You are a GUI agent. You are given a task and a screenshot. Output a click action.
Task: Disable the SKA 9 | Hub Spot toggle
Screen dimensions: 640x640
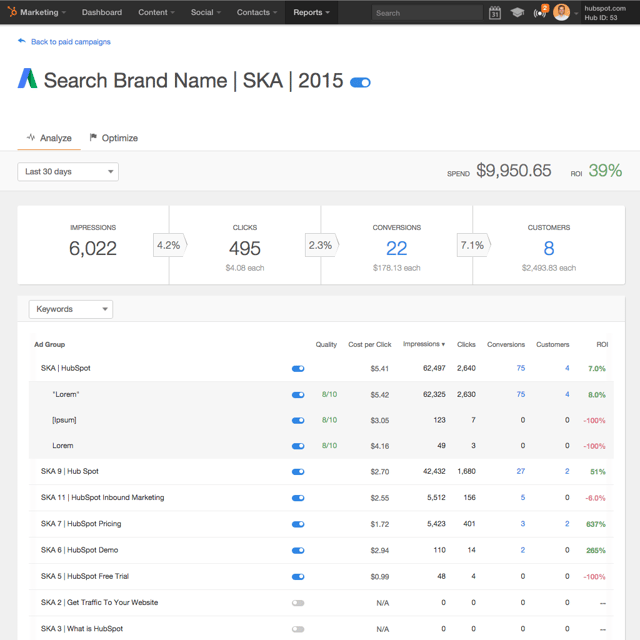[x=297, y=471]
